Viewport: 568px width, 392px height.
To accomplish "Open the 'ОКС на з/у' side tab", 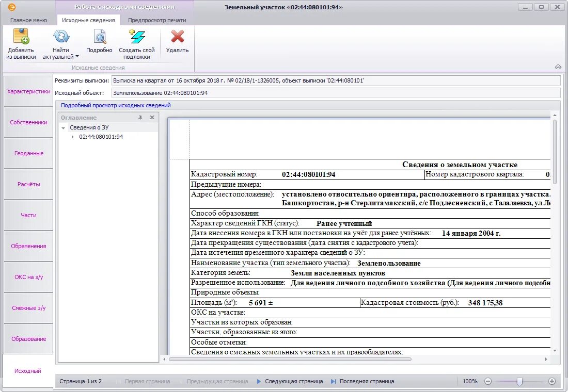I will point(28,277).
